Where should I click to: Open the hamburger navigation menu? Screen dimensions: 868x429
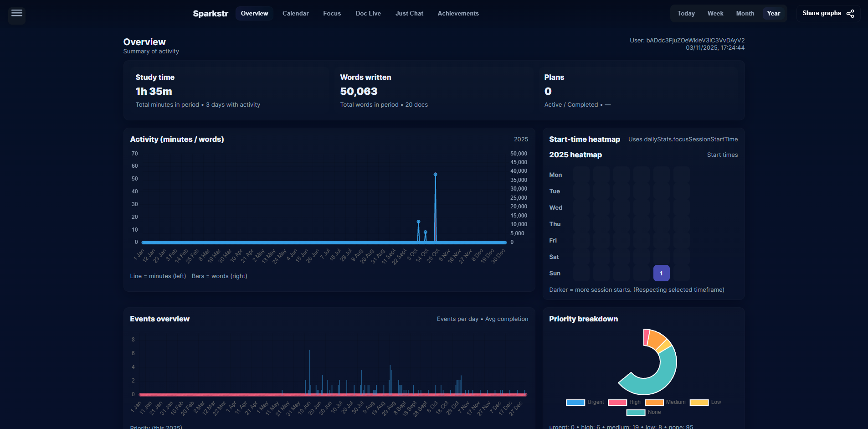click(16, 14)
